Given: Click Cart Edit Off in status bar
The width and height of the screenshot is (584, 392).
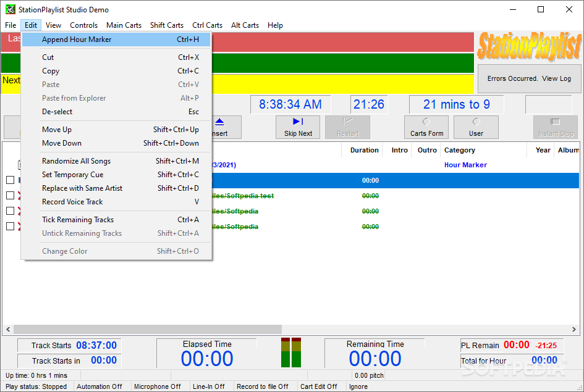Looking at the screenshot, I should [319, 386].
